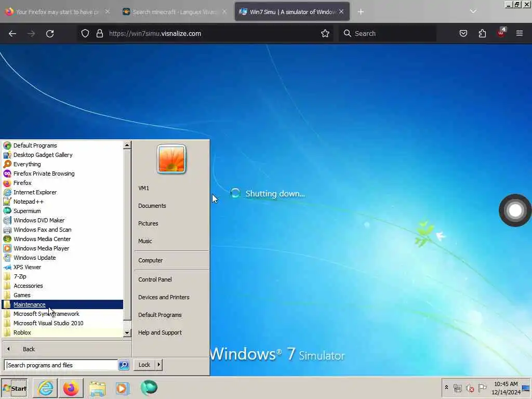The image size is (532, 399).
Task: Open Windows Media Player from the taskbar
Action: point(123,389)
